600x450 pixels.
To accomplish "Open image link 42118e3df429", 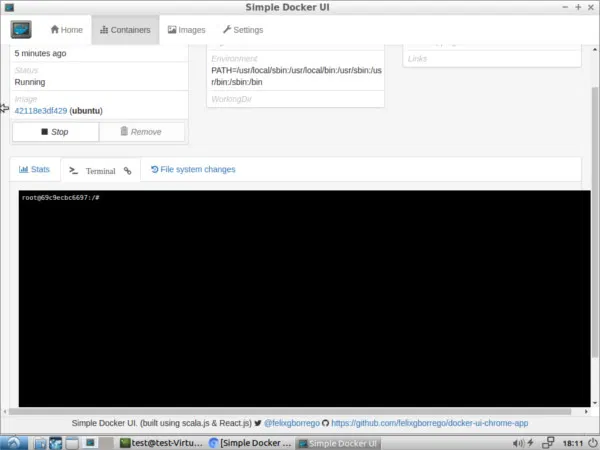I will pyautogui.click(x=41, y=111).
